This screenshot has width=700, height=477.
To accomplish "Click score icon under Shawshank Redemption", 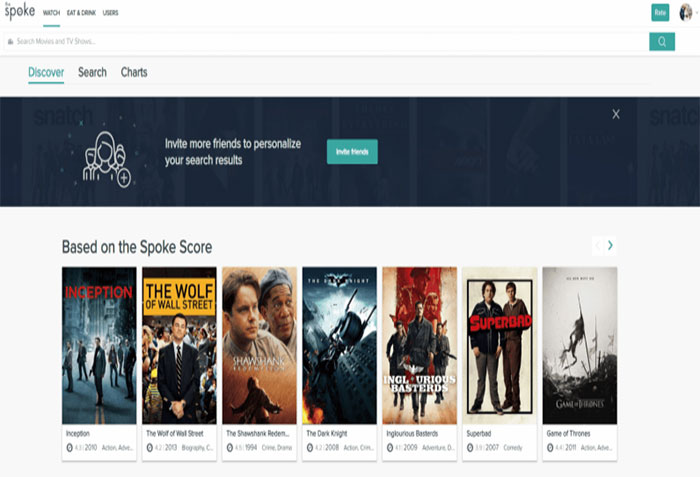I will coord(229,448).
